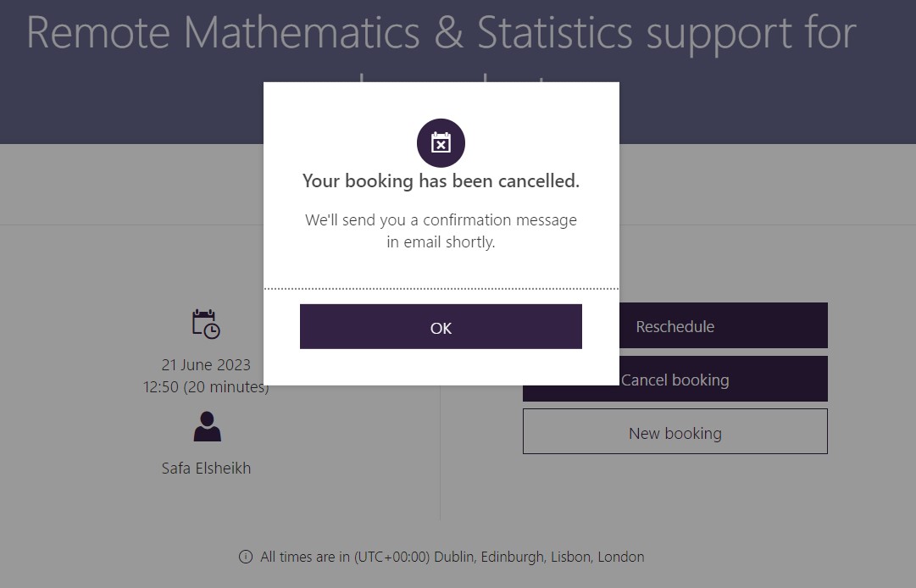
Task: Click "Mathematics" in the page title
Action: click(302, 33)
